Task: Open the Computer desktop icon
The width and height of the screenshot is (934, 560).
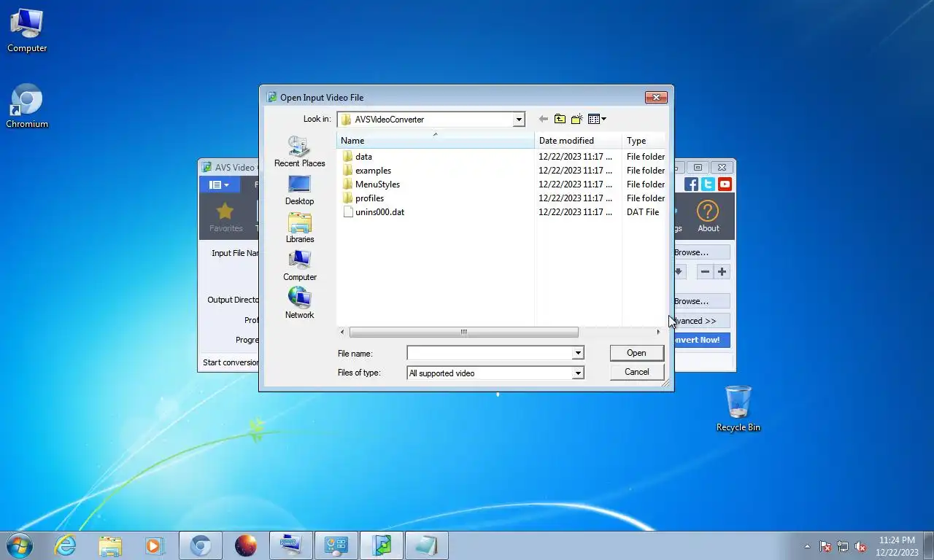Action: click(x=27, y=31)
